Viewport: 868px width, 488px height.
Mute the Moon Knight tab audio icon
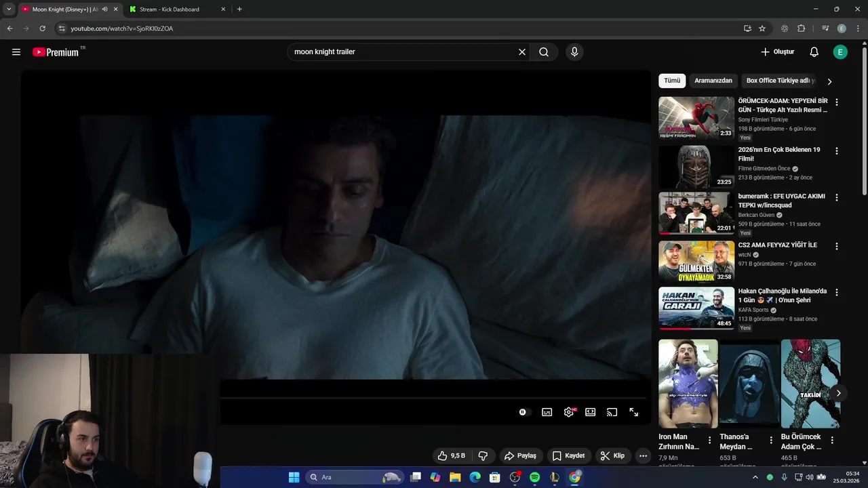click(105, 9)
